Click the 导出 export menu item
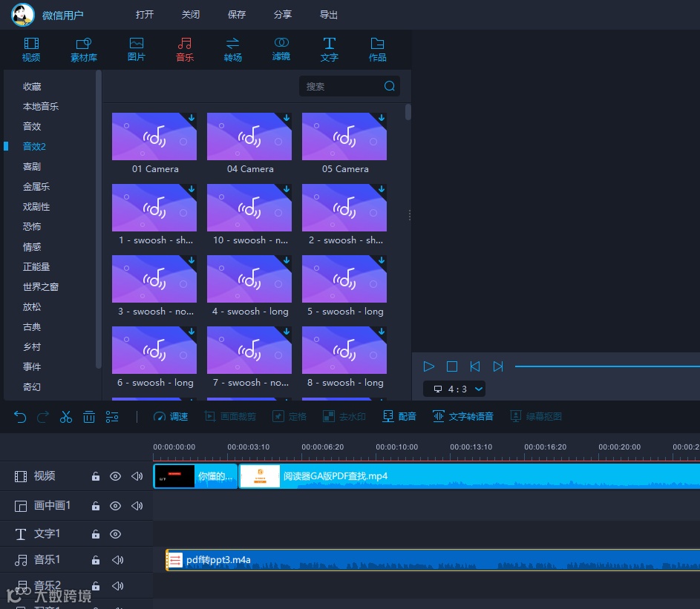 click(329, 15)
